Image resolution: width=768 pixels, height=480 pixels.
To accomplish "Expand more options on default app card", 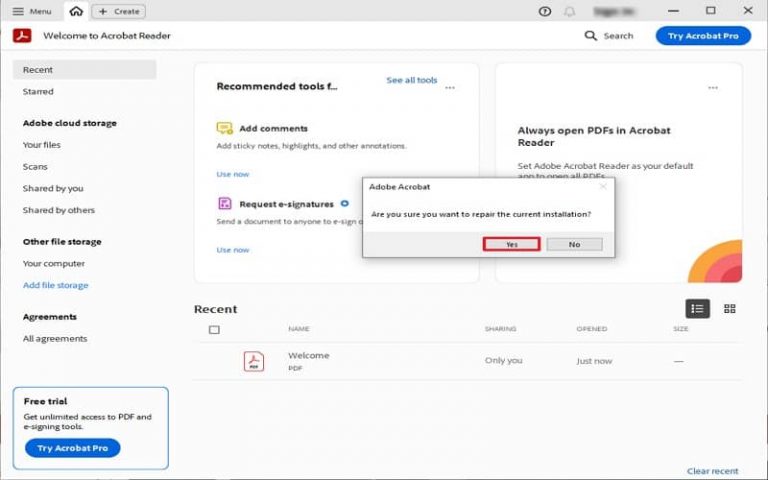I will [x=713, y=87].
